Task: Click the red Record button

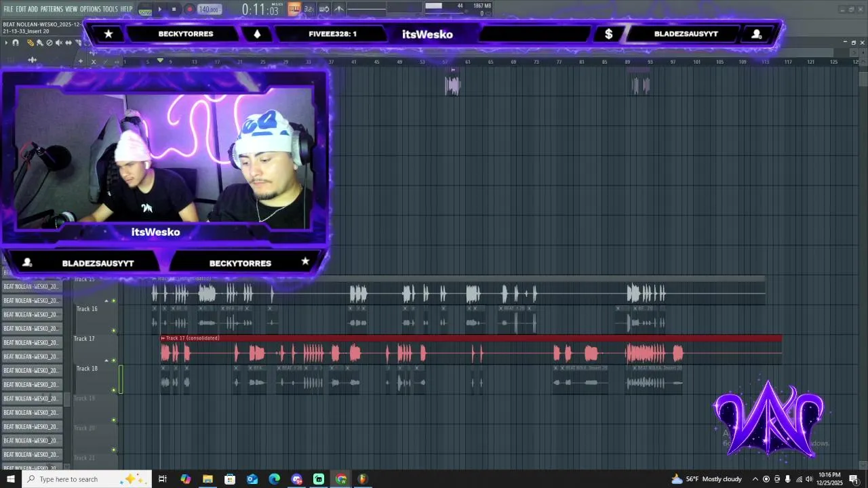Action: point(189,9)
